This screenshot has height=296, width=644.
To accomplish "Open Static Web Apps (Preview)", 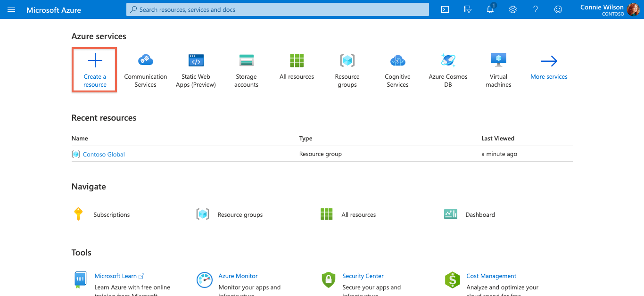I will (195, 70).
